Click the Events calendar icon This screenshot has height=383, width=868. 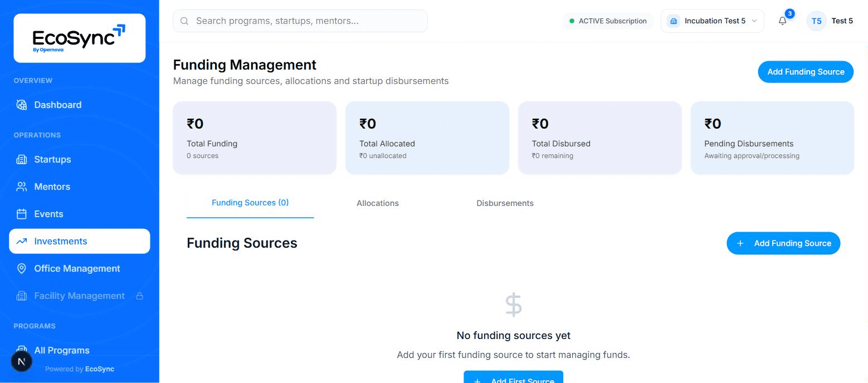tap(22, 214)
